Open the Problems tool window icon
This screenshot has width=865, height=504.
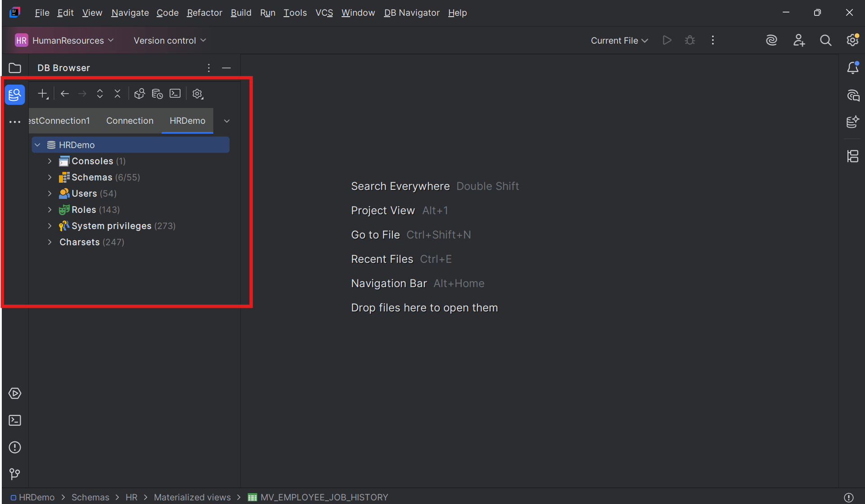[x=15, y=447]
